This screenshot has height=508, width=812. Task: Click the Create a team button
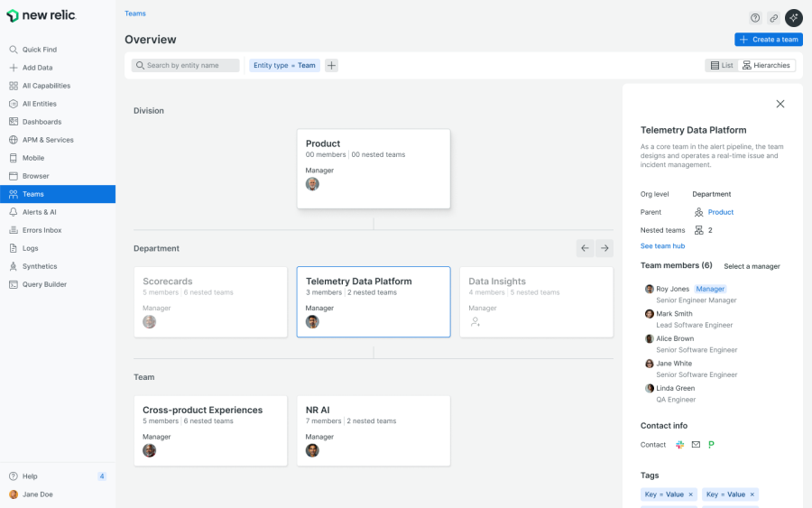click(x=769, y=40)
